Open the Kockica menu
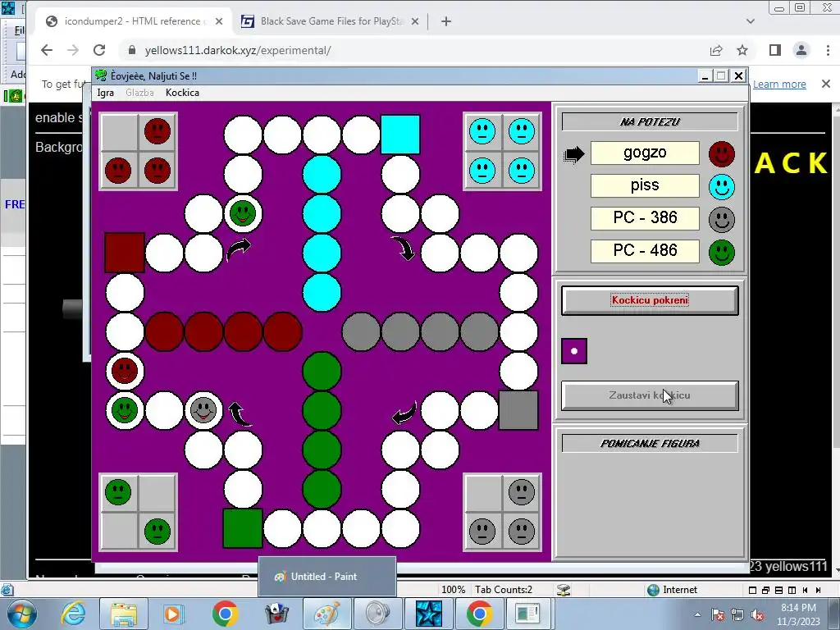This screenshot has width=840, height=630. [182, 93]
